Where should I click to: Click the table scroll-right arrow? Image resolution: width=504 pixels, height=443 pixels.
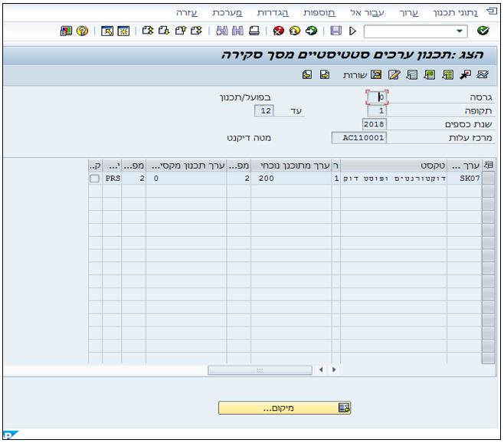click(334, 369)
